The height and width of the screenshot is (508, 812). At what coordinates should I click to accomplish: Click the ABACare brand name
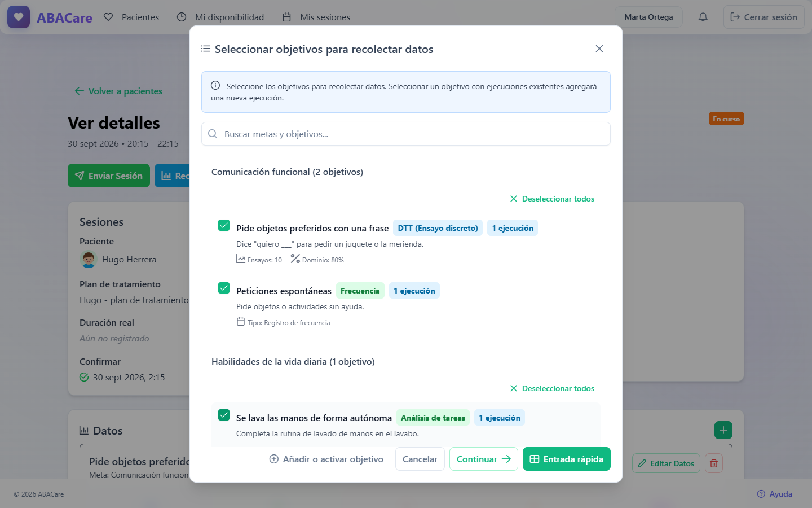[64, 17]
